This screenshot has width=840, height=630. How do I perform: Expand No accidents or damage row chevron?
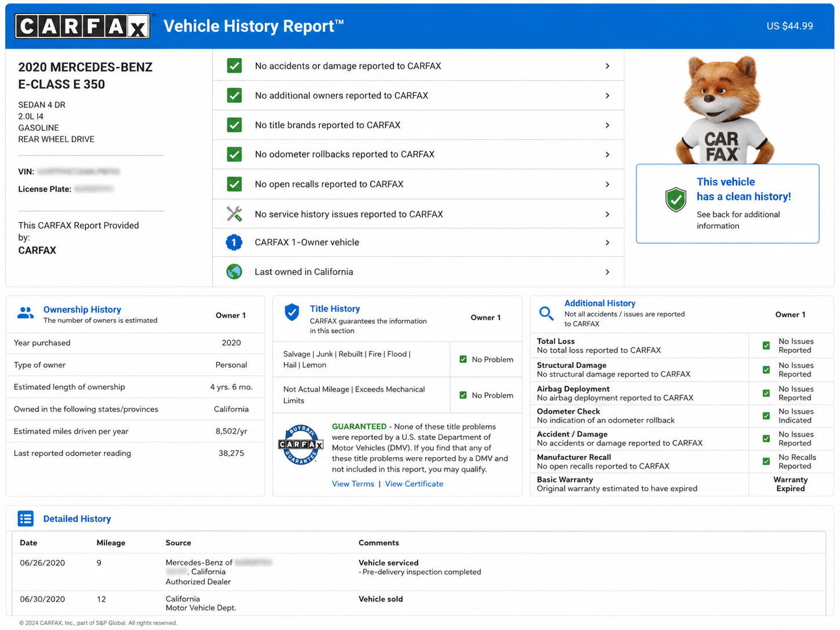coord(607,66)
